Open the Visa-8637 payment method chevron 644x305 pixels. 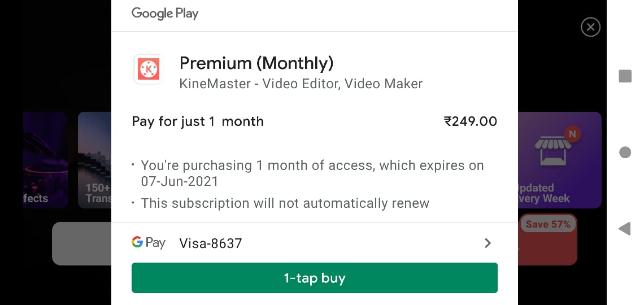[488, 243]
